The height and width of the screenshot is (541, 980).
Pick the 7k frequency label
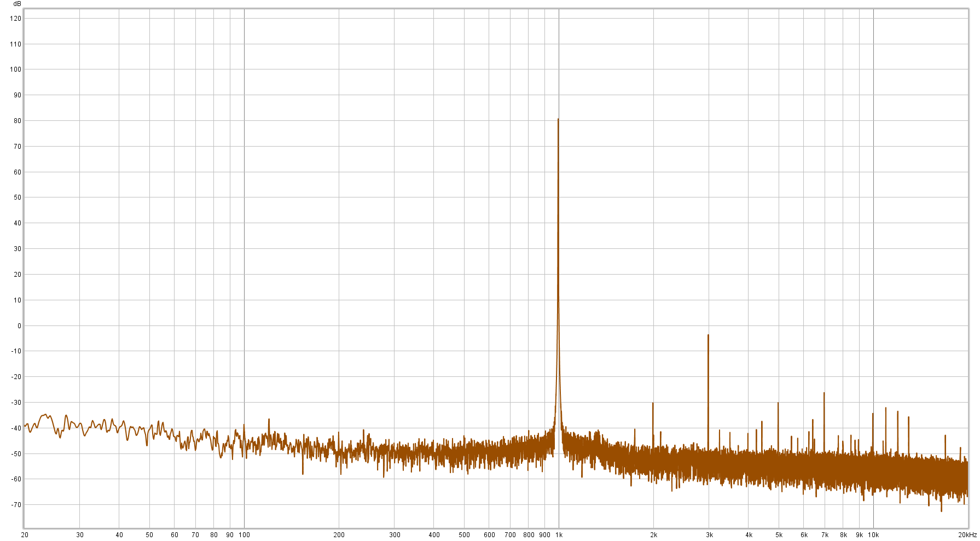tap(825, 535)
